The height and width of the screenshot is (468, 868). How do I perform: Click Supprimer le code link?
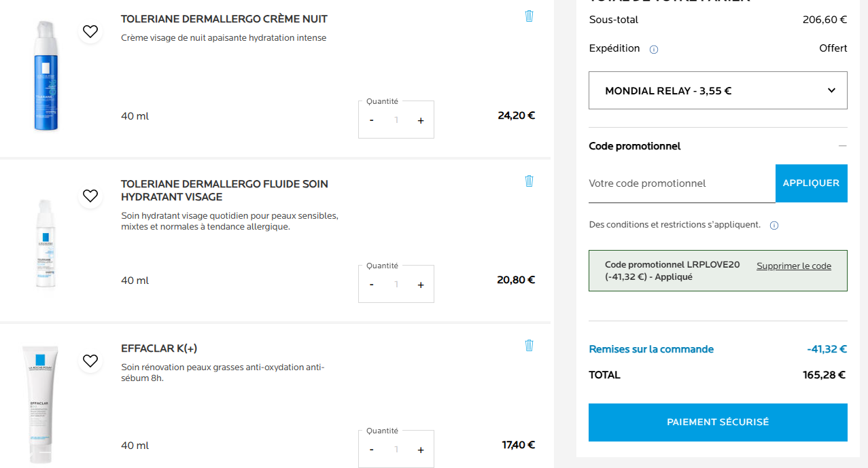pos(793,266)
